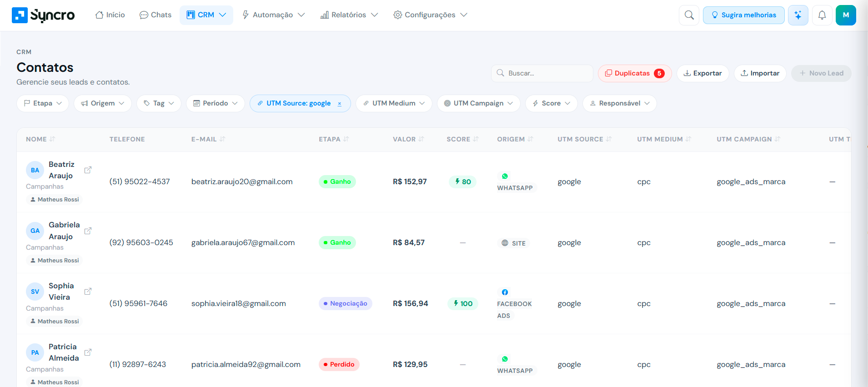Sort by UTM Source column arrows

pyautogui.click(x=609, y=139)
